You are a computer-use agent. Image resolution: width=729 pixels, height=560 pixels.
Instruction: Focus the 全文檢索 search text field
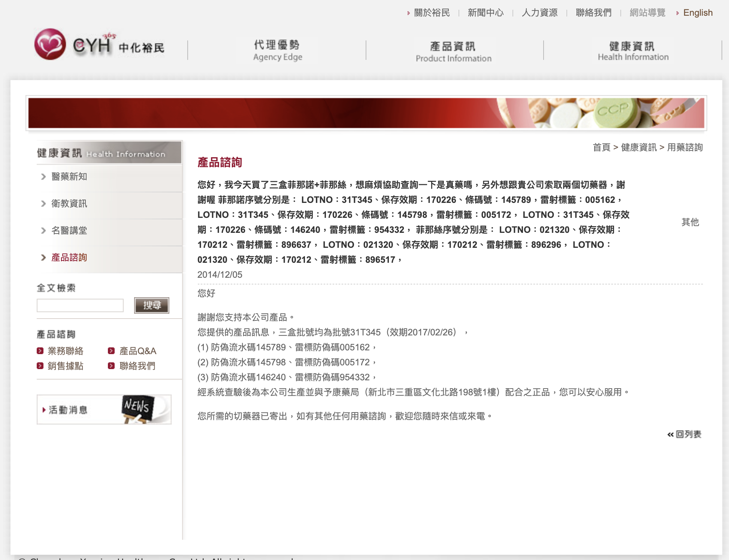click(x=80, y=305)
